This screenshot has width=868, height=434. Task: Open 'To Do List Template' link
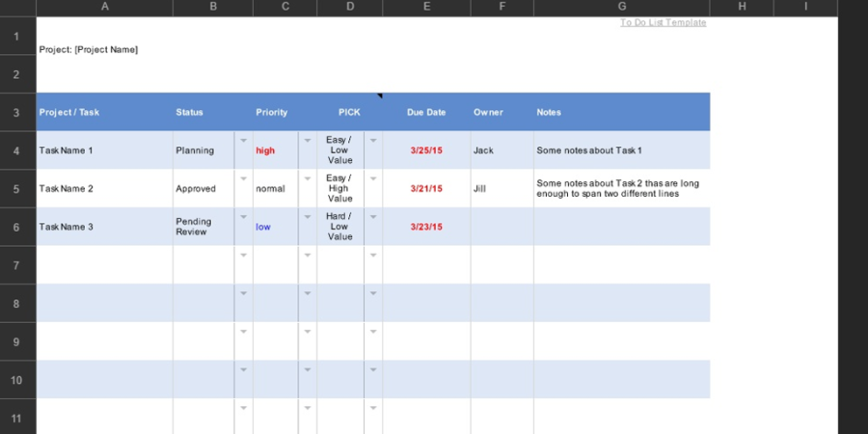coord(663,22)
